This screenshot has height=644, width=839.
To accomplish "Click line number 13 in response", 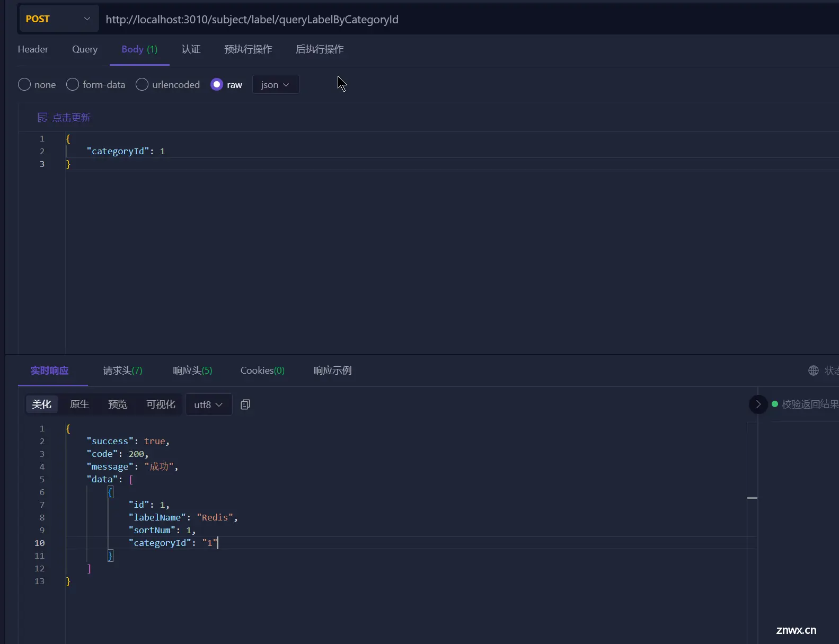I will point(40,581).
